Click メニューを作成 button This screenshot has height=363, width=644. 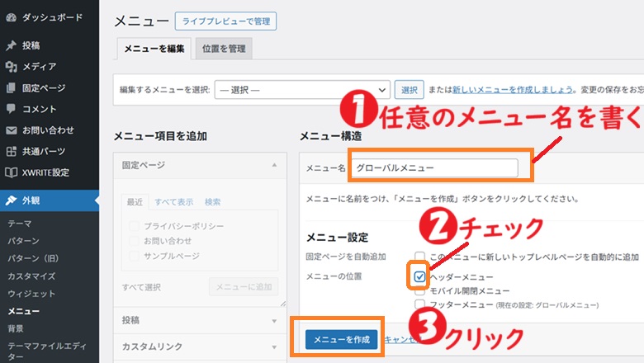tap(341, 340)
